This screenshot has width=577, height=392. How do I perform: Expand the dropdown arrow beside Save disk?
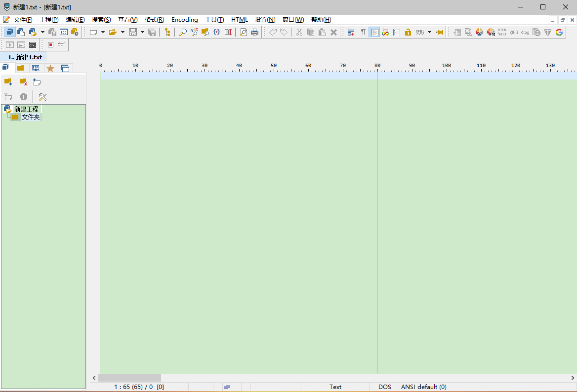(x=142, y=33)
